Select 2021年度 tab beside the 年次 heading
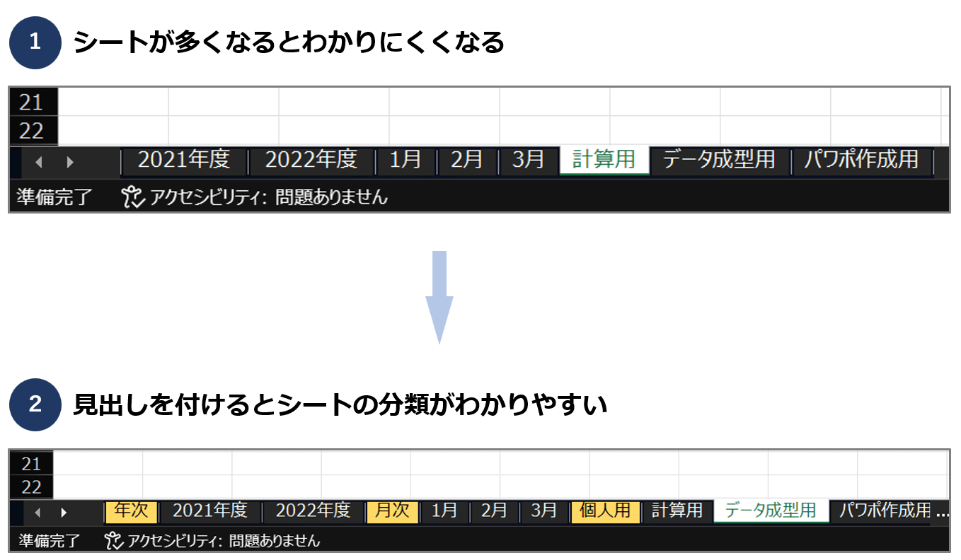The height and width of the screenshot is (560, 961). click(209, 511)
